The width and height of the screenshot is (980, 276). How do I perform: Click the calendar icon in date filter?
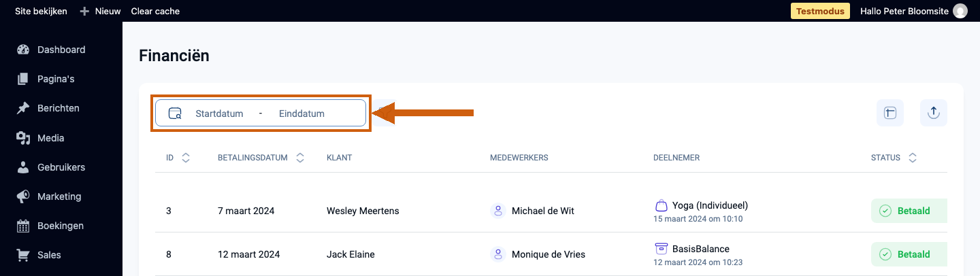point(175,114)
